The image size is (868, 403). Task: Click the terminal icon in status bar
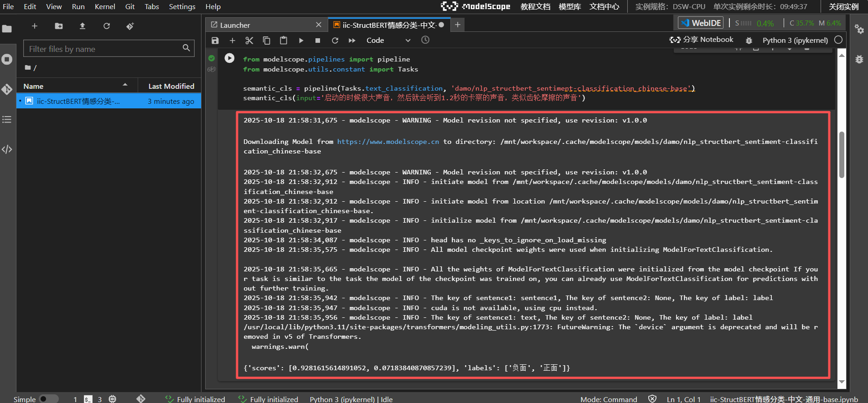[x=88, y=399]
